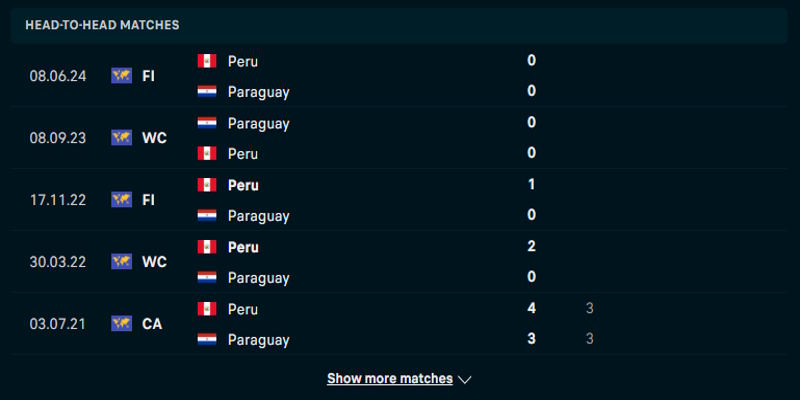
Task: Click bold Peru team name in 17.11.22 match
Action: point(243,185)
